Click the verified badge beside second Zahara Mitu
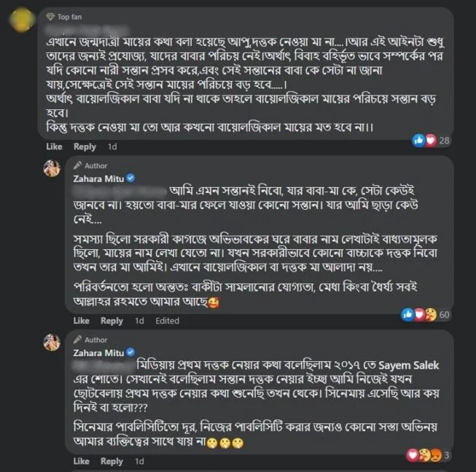The width and height of the screenshot is (476, 472). (x=130, y=353)
